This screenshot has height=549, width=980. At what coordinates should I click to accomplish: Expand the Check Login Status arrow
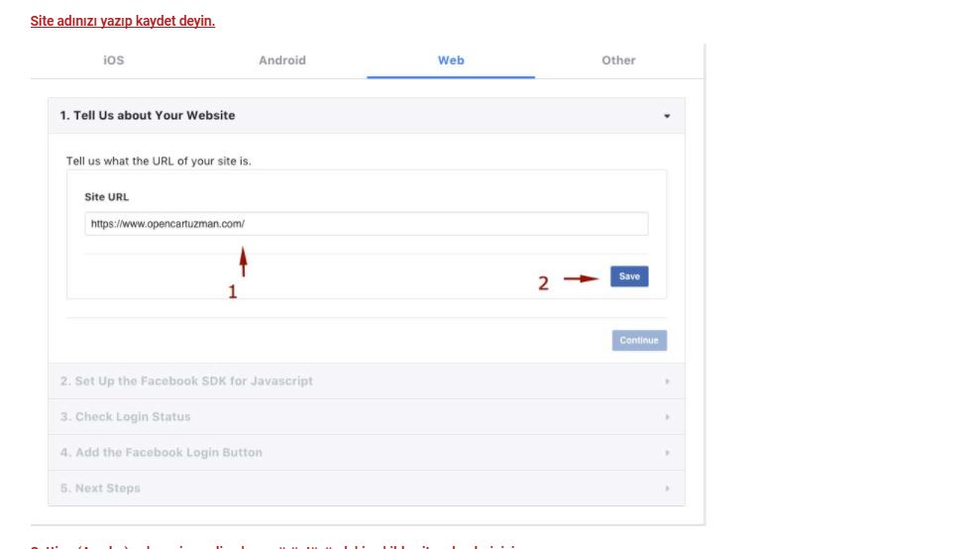(667, 417)
